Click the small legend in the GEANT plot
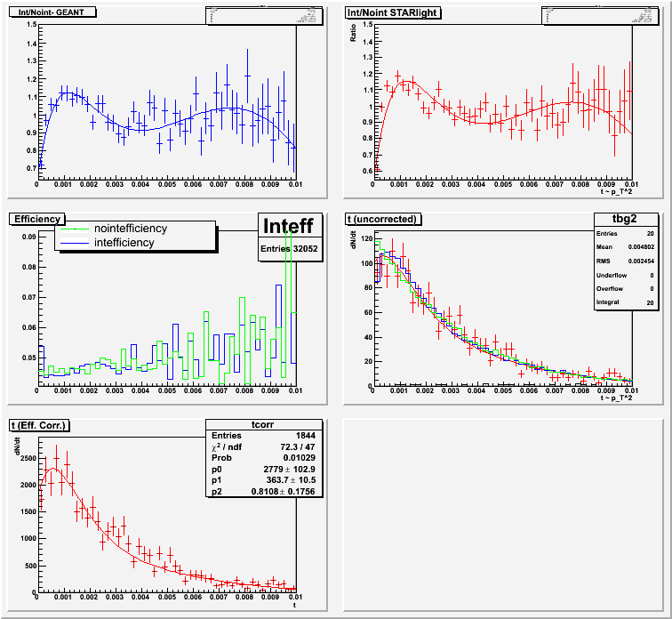This screenshot has height=619, width=672. tap(262, 18)
